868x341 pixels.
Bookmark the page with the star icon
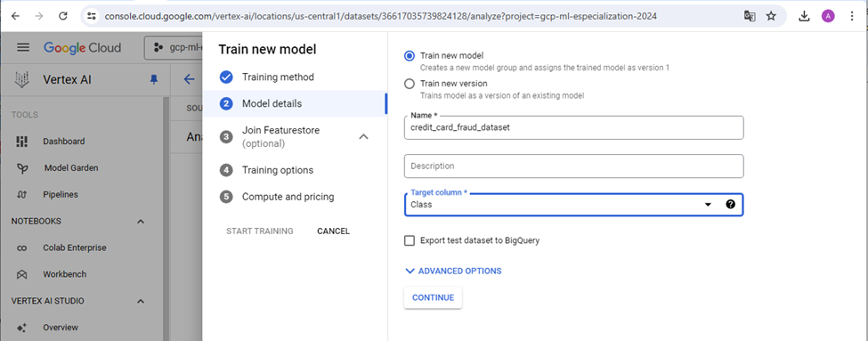tap(771, 16)
